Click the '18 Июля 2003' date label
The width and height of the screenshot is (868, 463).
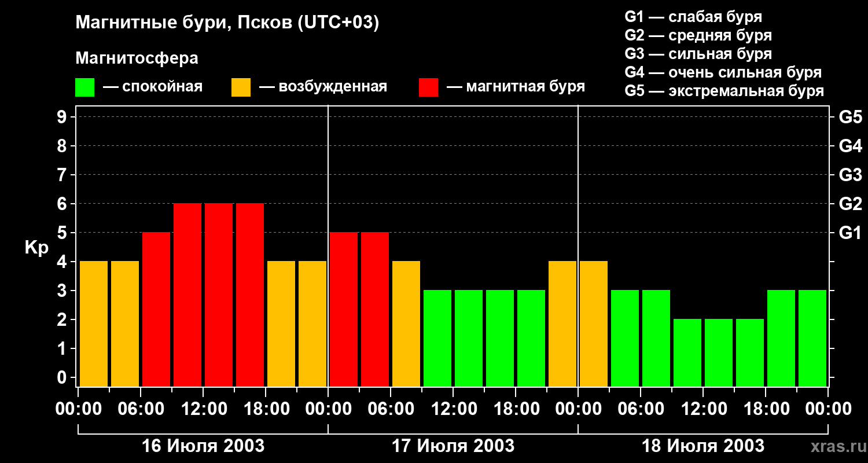(x=703, y=446)
